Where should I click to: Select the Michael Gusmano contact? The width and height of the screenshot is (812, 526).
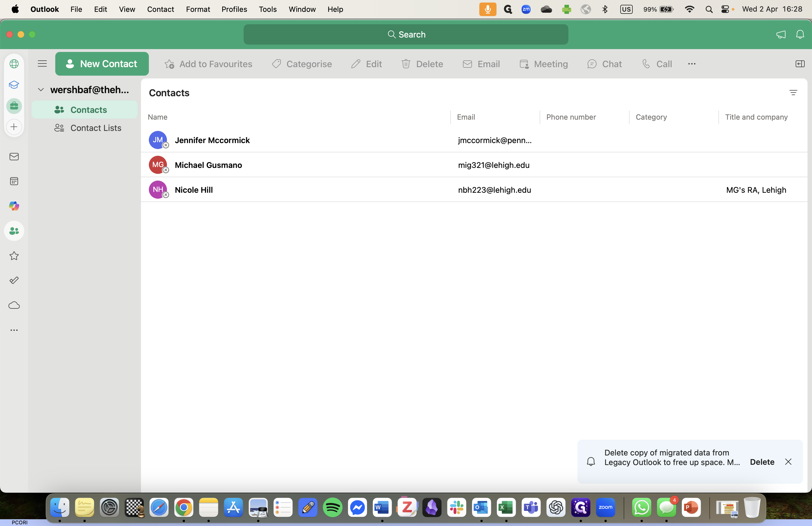coord(474,165)
